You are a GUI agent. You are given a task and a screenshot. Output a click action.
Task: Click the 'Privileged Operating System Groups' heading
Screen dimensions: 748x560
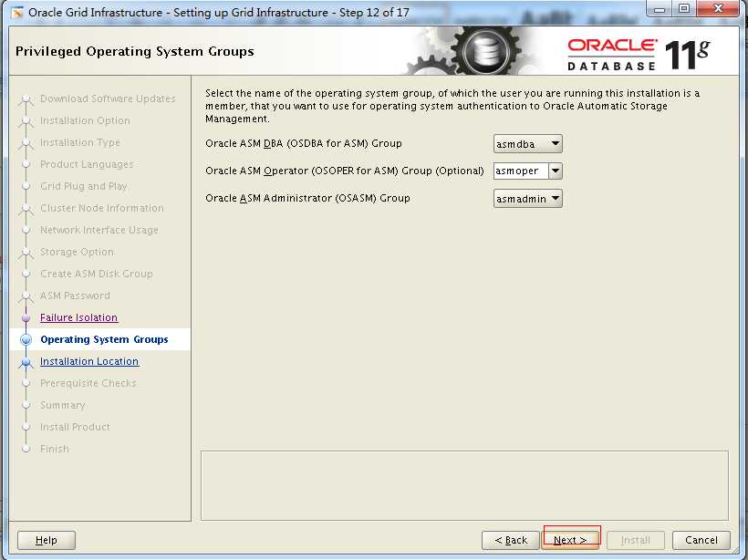[134, 51]
